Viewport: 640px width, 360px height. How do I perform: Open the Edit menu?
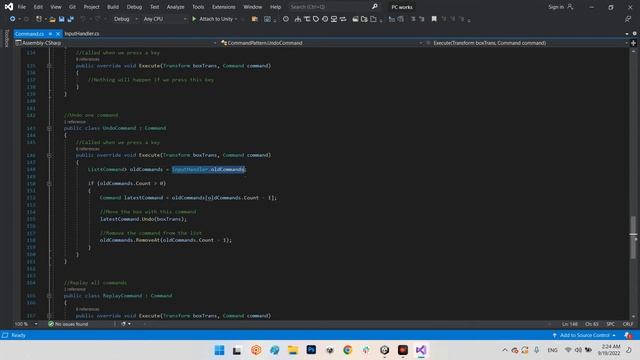38,7
